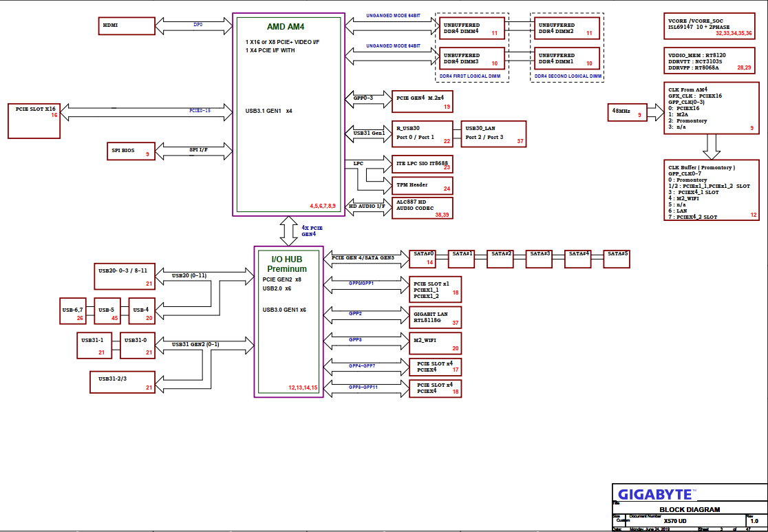Select the ITE LPC SIO IT8688 block
The height and width of the screenshot is (532, 768).
pos(422,164)
